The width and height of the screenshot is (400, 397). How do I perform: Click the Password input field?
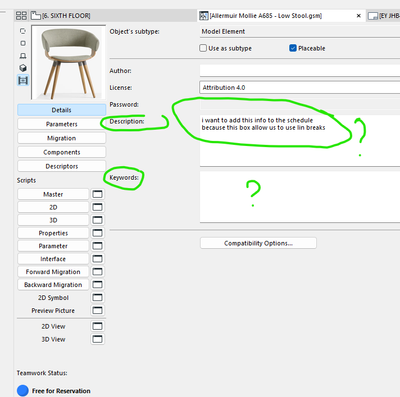300,105
